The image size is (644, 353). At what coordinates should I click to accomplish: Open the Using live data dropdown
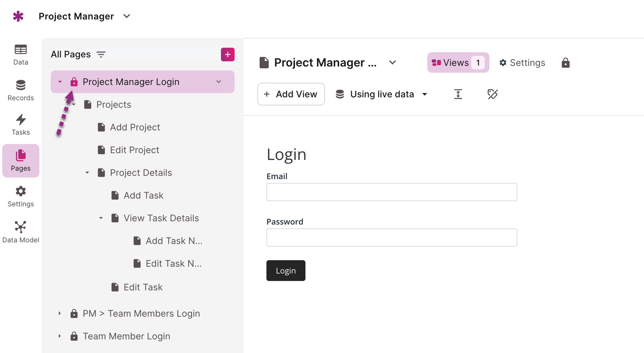(381, 94)
